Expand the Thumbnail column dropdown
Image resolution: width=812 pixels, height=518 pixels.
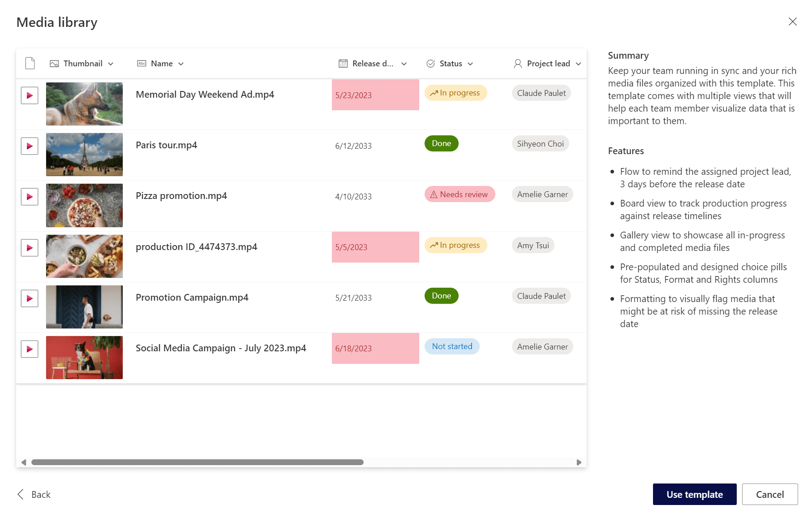[111, 64]
